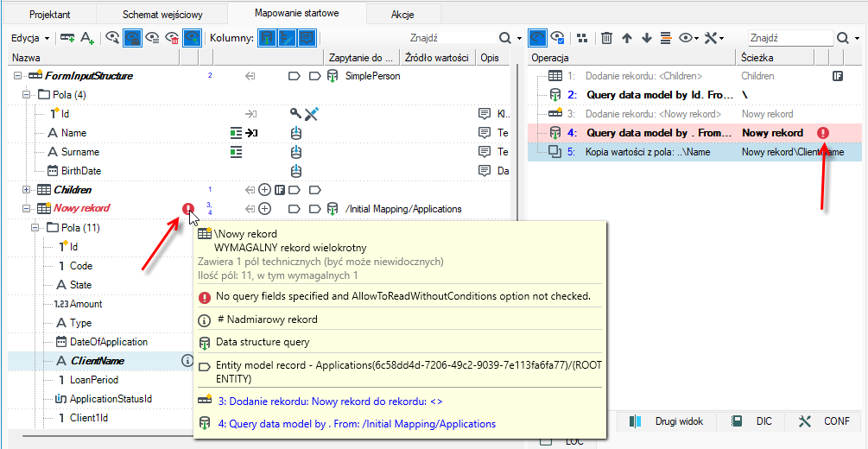This screenshot has height=449, width=868.
Task: Collapse the Nowy rekord tree node
Action: (x=25, y=209)
